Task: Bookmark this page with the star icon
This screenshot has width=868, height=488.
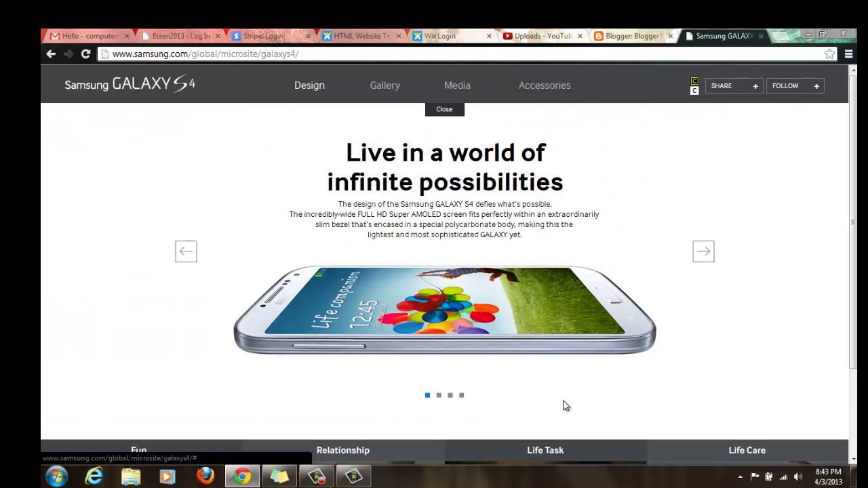Action: pyautogui.click(x=829, y=54)
